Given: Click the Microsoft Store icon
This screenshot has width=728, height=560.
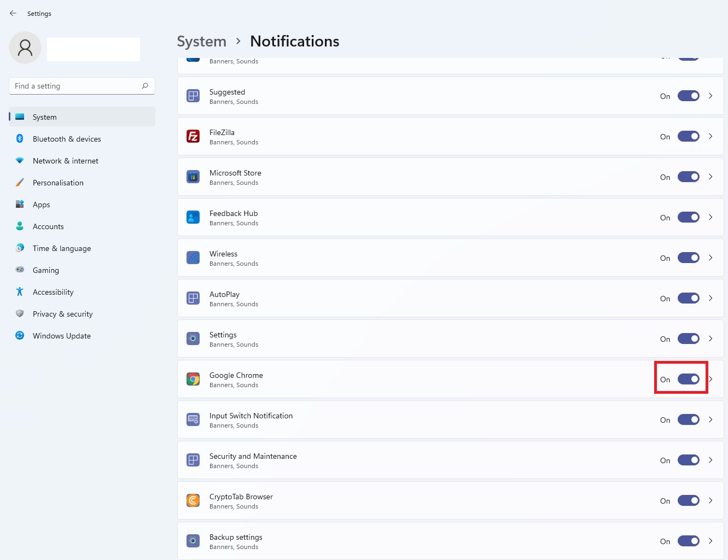Looking at the screenshot, I should [193, 177].
